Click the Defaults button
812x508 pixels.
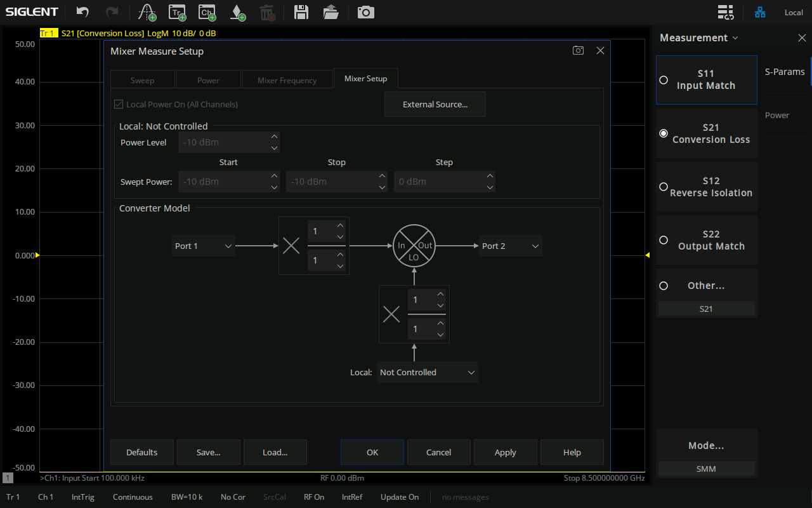141,452
